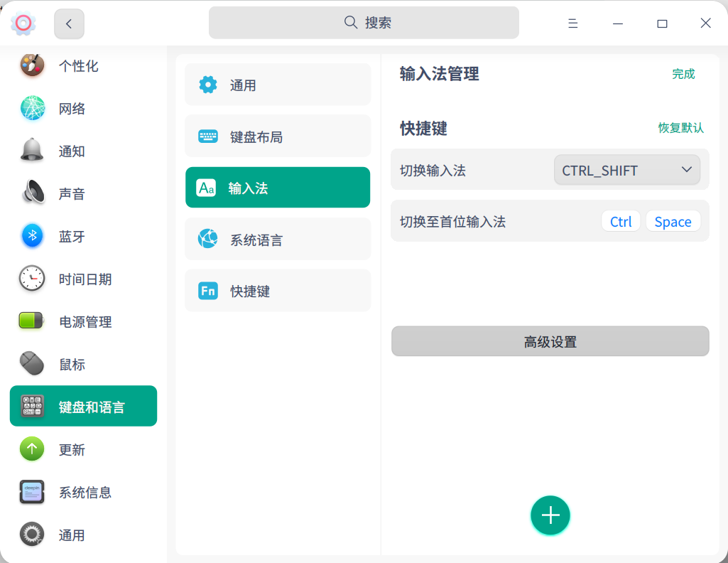The height and width of the screenshot is (563, 728).
Task: Click the 搜索 search field
Action: (364, 23)
